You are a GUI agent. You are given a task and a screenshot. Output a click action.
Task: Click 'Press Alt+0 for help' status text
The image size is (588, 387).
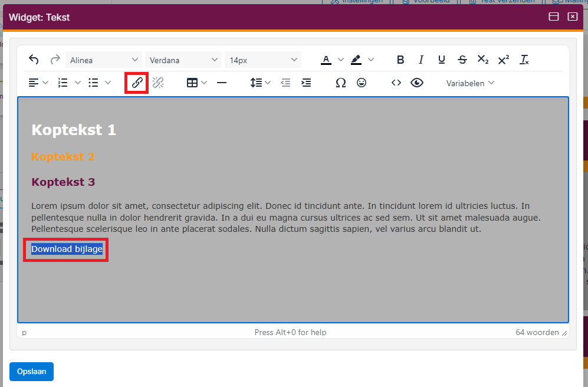coord(291,333)
